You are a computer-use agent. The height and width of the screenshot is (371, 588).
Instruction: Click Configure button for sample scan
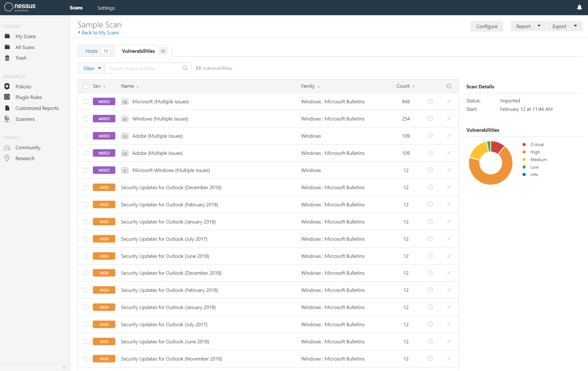click(x=487, y=26)
